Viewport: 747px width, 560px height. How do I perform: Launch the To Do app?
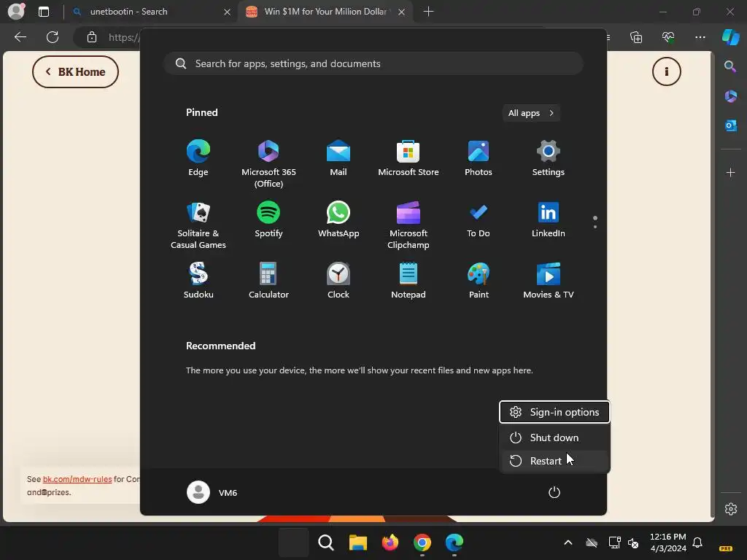pos(479,219)
